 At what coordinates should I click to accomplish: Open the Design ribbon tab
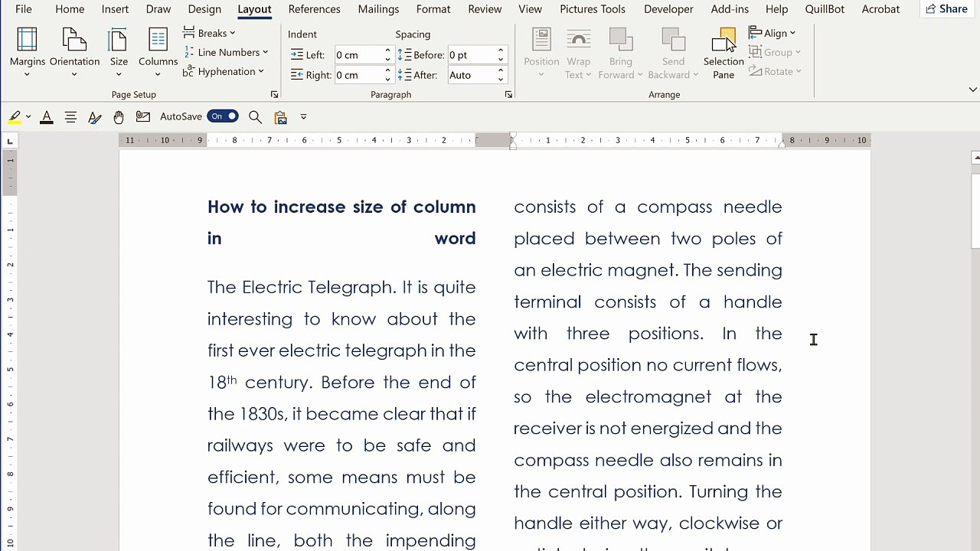204,9
